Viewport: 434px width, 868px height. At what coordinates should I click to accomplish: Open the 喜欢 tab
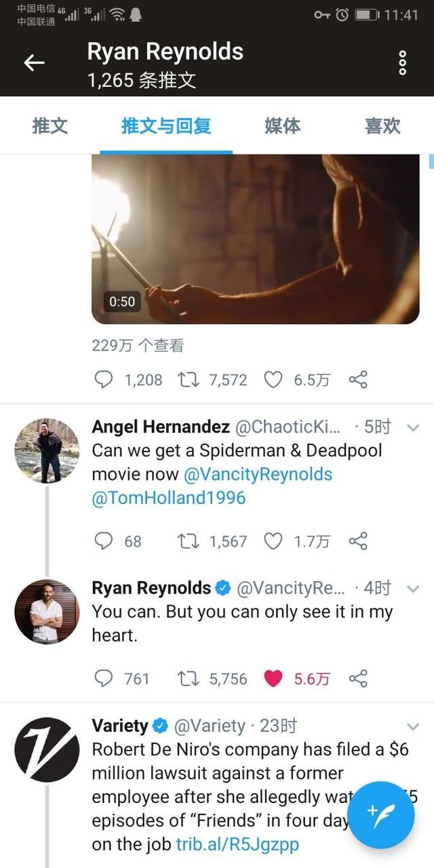click(x=382, y=126)
